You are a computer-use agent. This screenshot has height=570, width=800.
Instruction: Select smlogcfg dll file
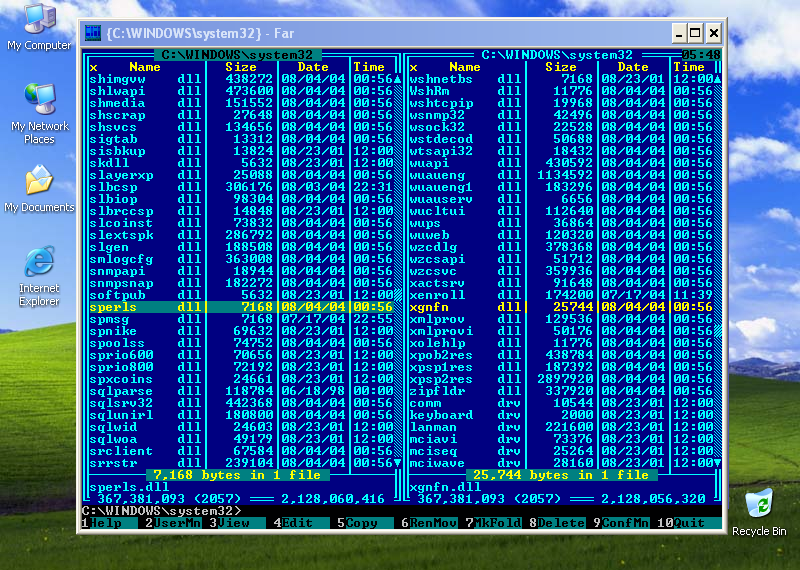tap(241, 259)
